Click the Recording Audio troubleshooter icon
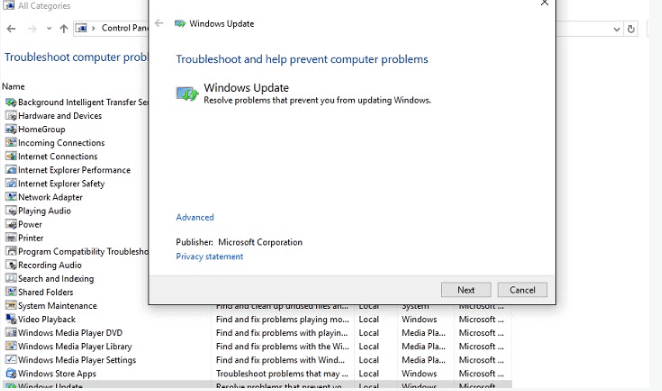The width and height of the screenshot is (662, 391). (11, 265)
